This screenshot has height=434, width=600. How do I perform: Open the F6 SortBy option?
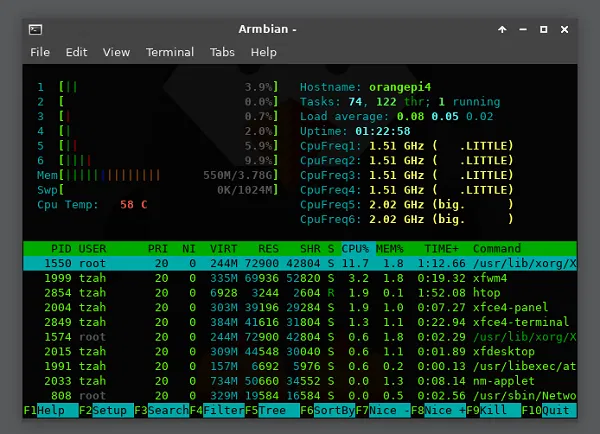pos(329,410)
